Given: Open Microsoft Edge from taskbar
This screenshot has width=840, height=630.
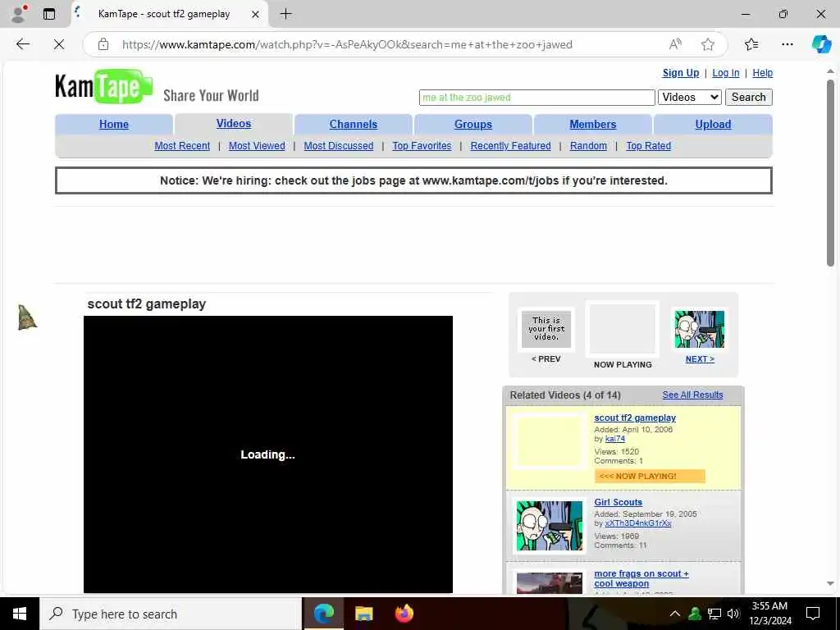Looking at the screenshot, I should [x=323, y=614].
